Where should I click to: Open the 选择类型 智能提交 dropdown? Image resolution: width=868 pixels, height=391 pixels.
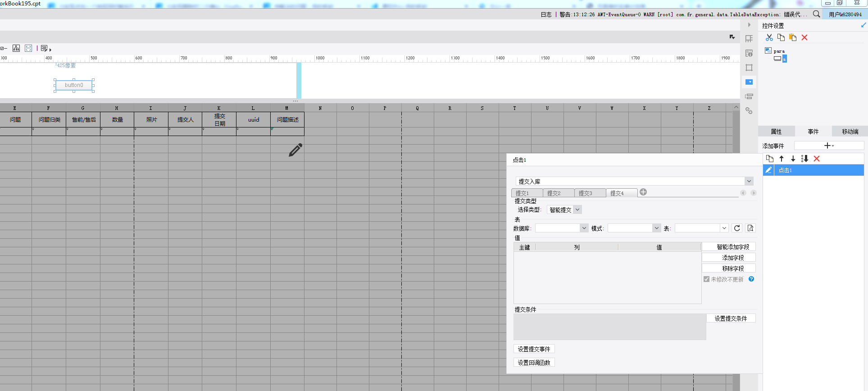pos(577,209)
